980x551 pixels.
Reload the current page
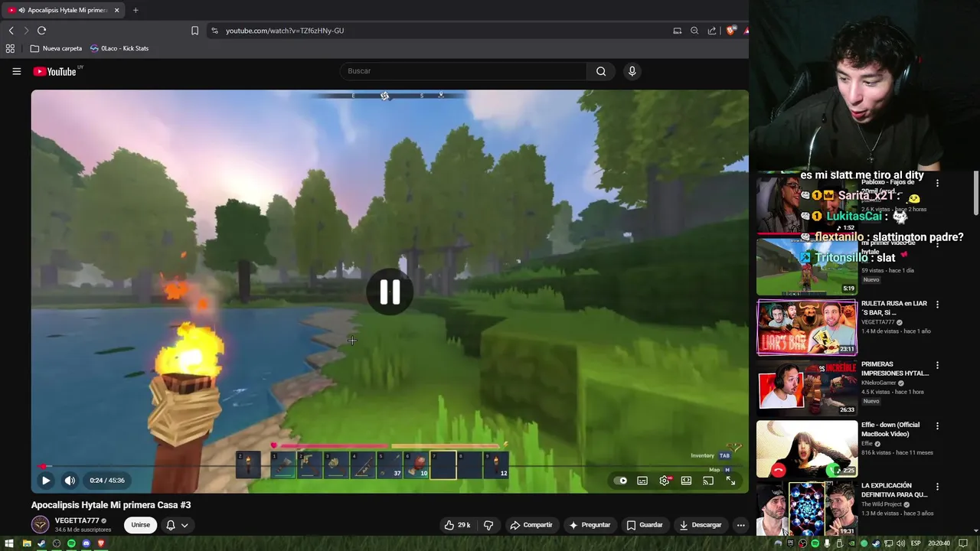(41, 31)
